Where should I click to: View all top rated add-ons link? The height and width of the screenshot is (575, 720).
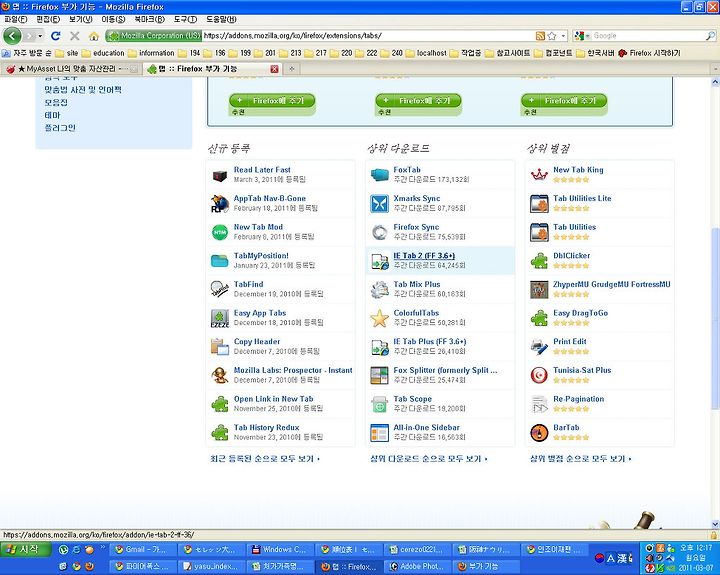click(x=580, y=459)
